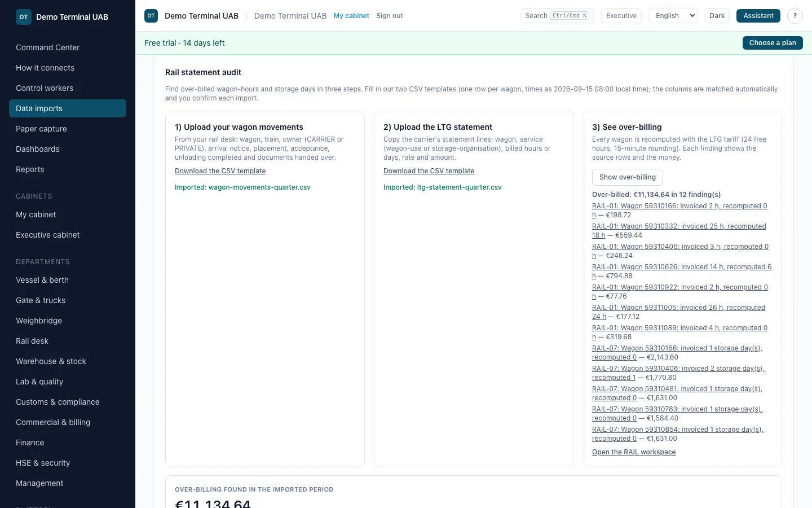Navigate to Dashboards

(x=68, y=149)
